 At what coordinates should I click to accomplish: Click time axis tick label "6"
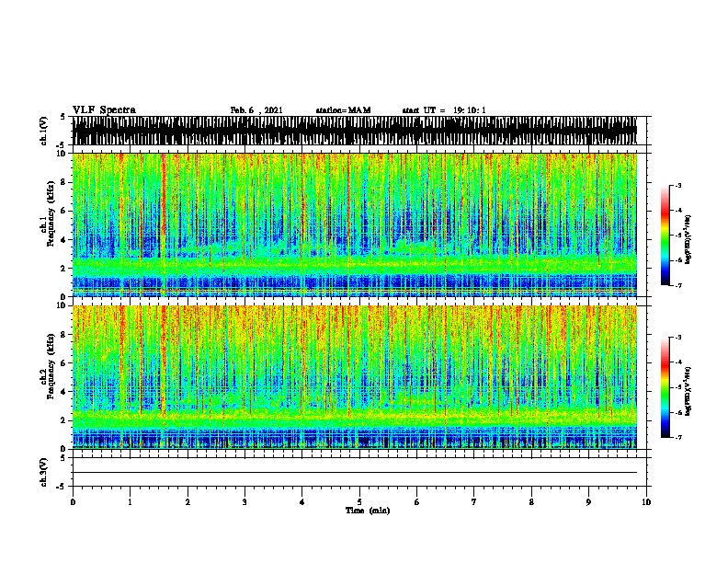[417, 502]
